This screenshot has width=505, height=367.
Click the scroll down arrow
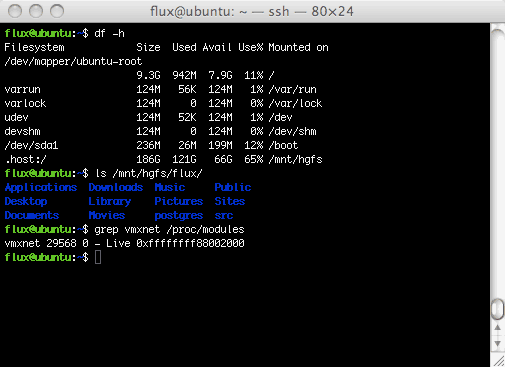tap(497, 343)
